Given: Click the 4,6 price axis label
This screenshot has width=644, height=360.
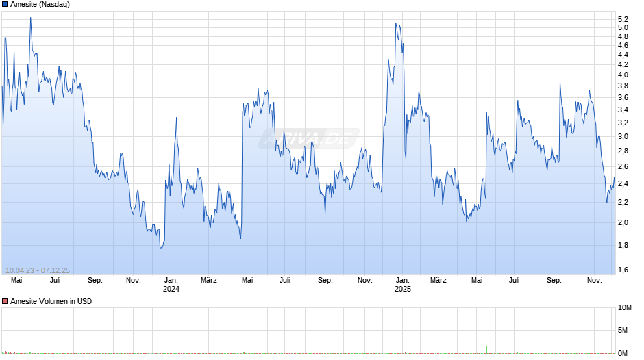Looking at the screenshot, I should tap(623, 46).
